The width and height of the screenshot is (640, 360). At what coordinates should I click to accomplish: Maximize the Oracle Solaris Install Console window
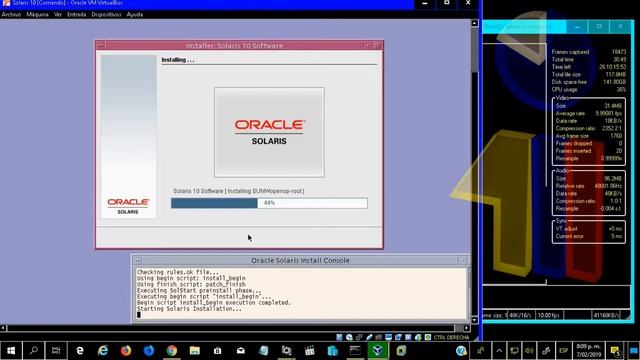463,260
